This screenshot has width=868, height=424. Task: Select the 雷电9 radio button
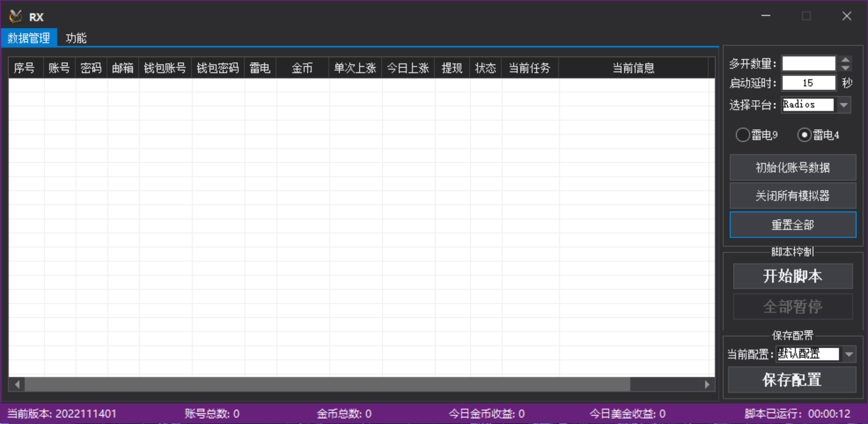(x=757, y=135)
